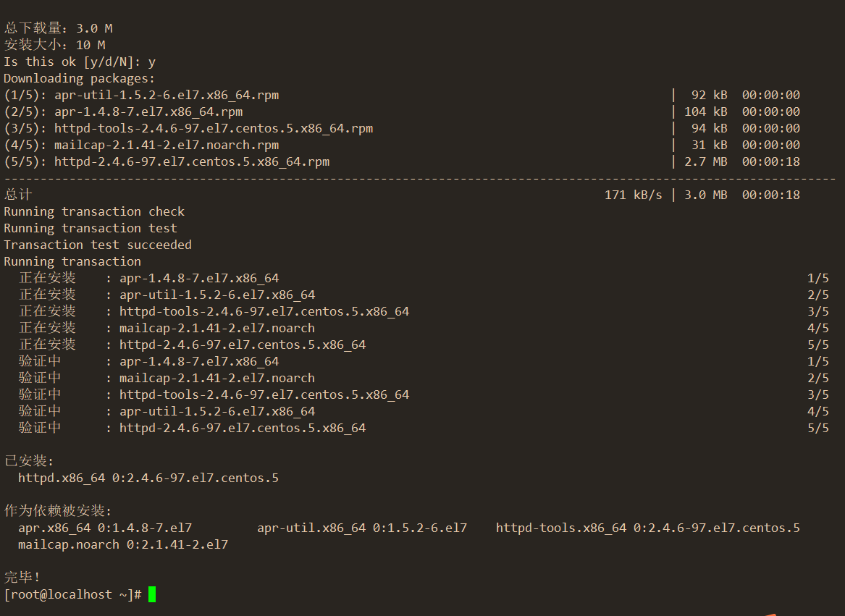The image size is (845, 616).
Task: Click the 完毕! completion message
Action: click(22, 577)
